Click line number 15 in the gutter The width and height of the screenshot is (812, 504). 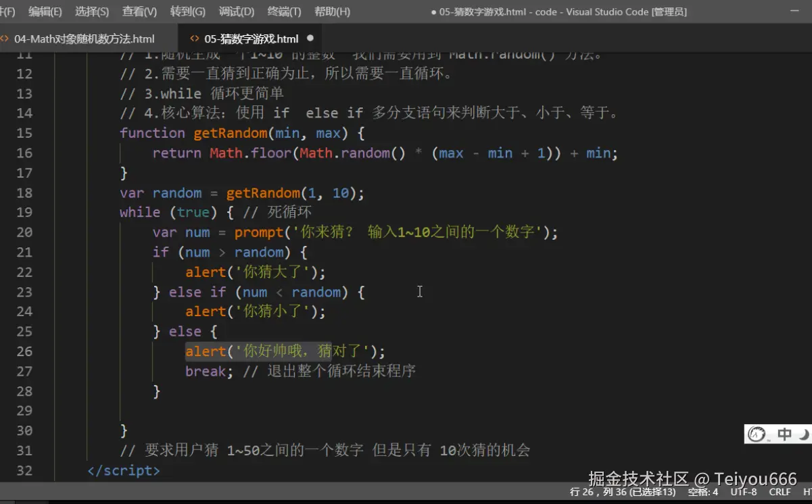pyautogui.click(x=24, y=133)
